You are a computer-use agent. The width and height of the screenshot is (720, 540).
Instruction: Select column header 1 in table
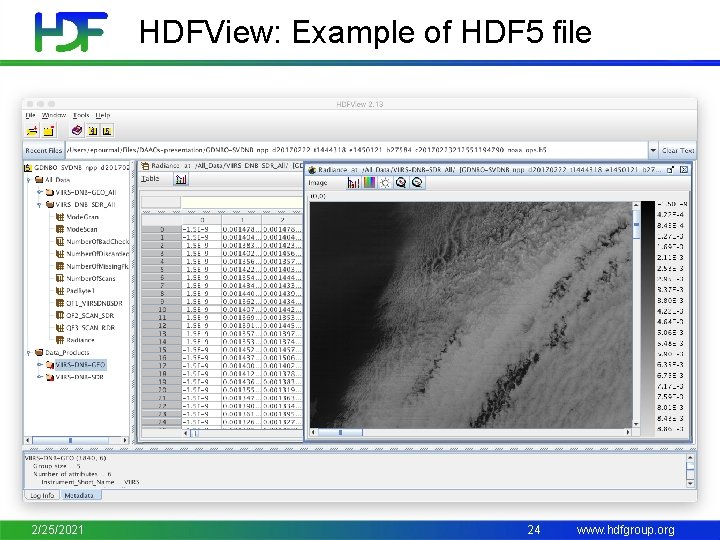point(242,220)
